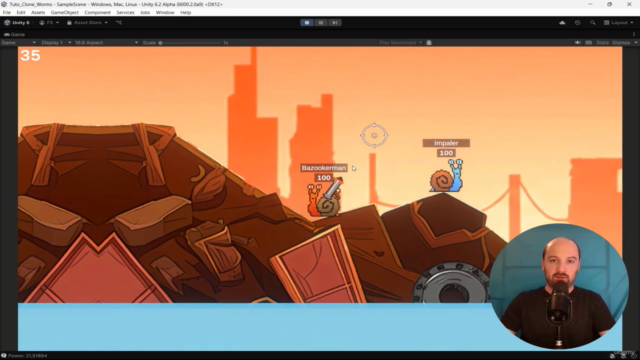Open the GameObject menu
The image size is (640, 360).
(64, 13)
